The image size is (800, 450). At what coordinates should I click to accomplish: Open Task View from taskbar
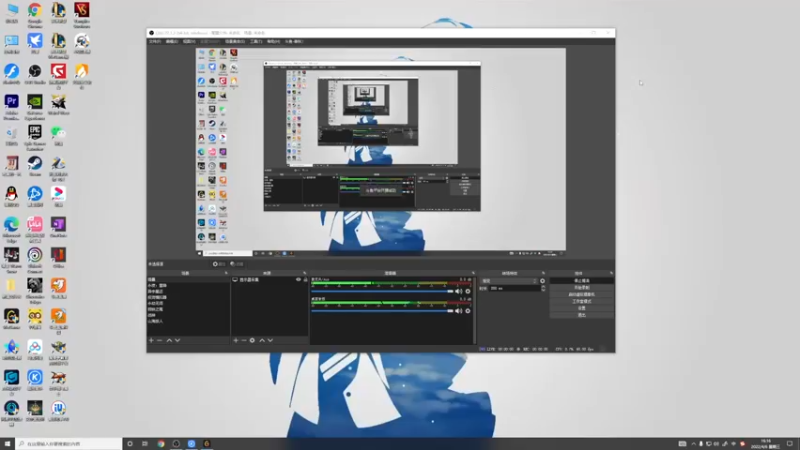click(145, 444)
